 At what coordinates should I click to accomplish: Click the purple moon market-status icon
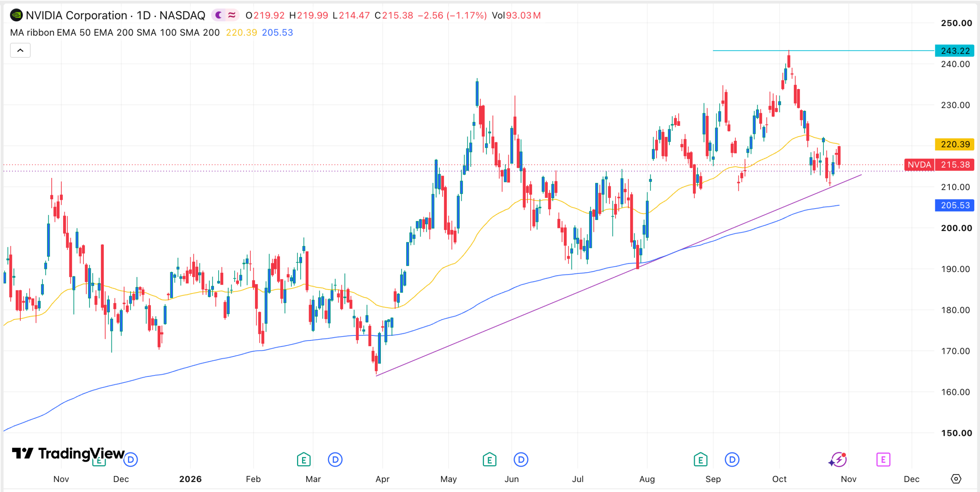[219, 15]
